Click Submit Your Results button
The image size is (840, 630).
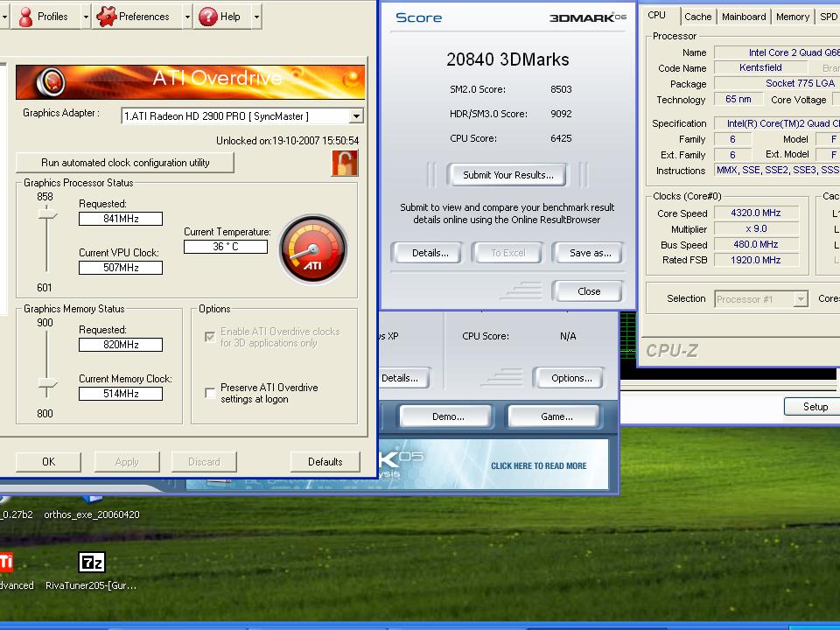(507, 175)
